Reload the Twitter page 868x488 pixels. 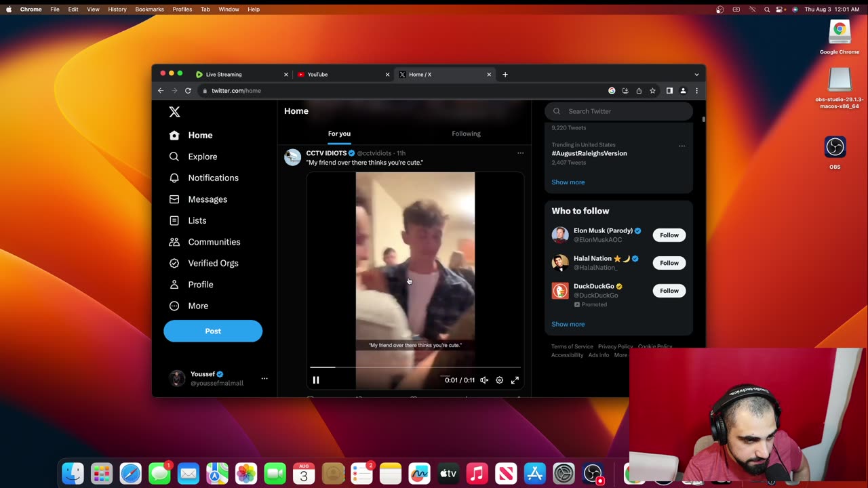[x=188, y=91]
